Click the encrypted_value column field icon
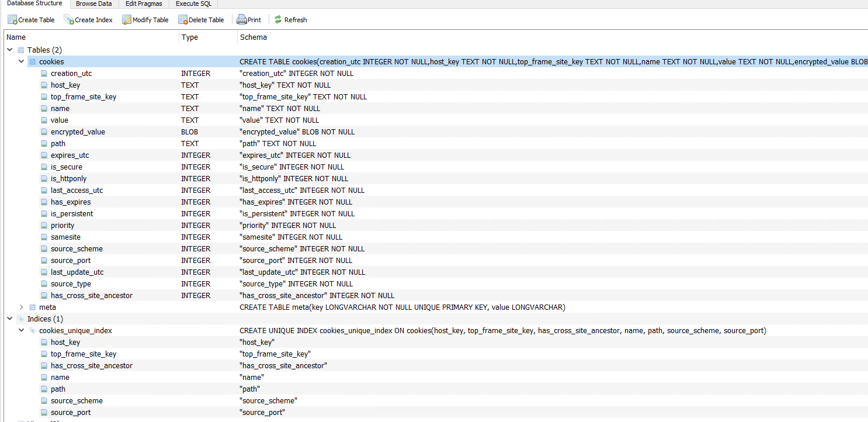 44,132
